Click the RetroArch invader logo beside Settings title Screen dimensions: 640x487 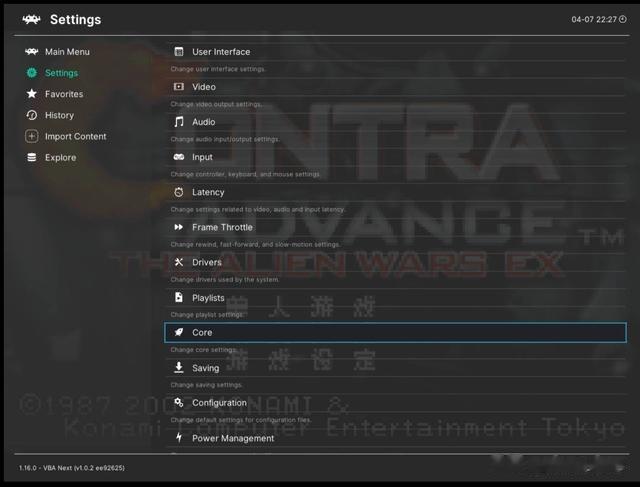tap(31, 19)
